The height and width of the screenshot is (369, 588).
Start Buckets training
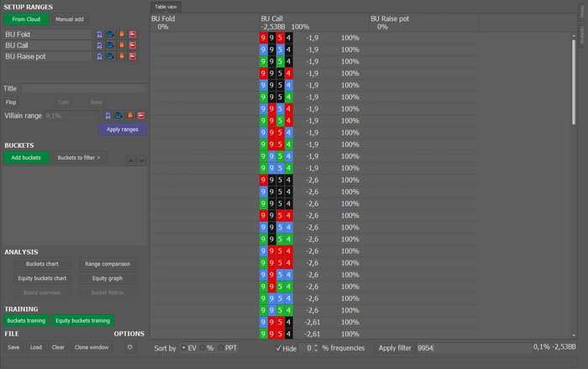[x=26, y=320]
